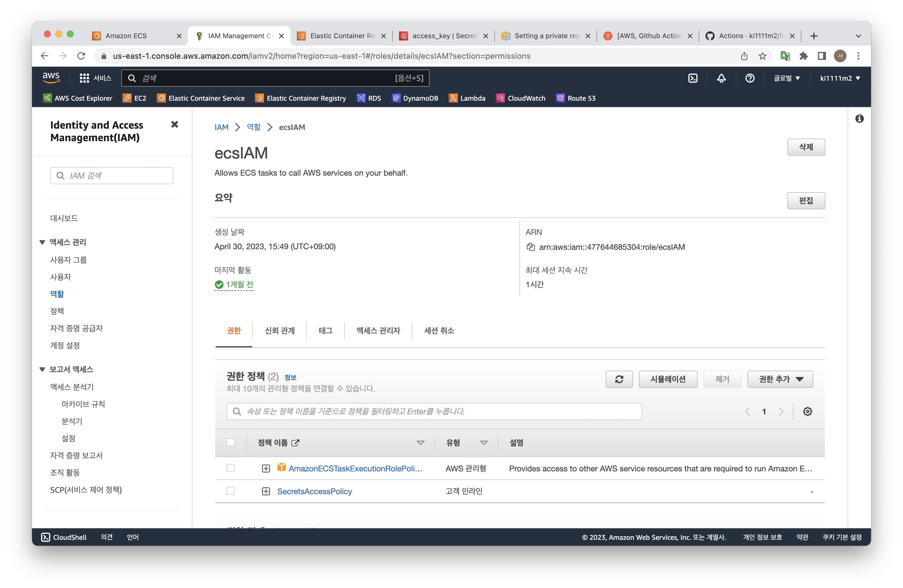Image resolution: width=903 pixels, height=588 pixels.
Task: Bookmark this page with the star
Action: pos(762,56)
